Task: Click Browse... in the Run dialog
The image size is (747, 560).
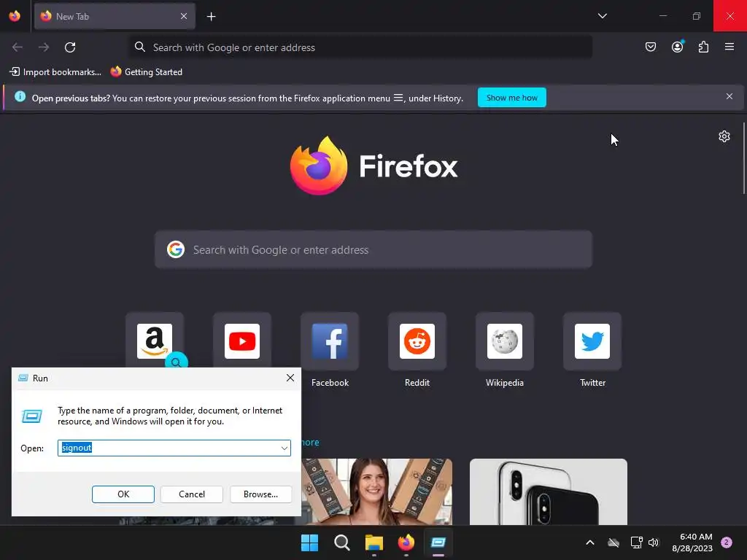Action: [x=260, y=494]
